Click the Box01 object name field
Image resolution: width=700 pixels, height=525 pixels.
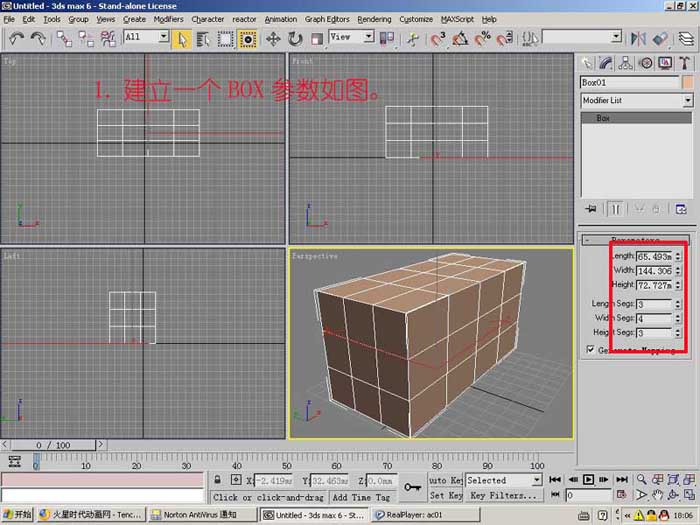click(629, 83)
